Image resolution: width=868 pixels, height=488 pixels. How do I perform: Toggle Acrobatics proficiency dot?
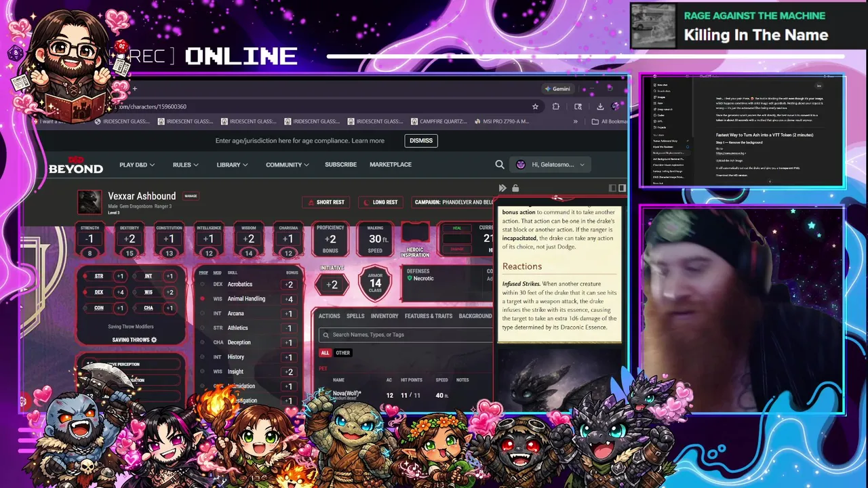tap(202, 285)
